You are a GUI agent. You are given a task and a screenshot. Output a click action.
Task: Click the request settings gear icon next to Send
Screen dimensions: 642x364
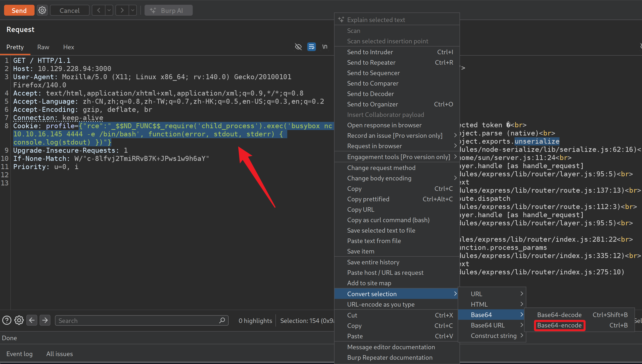(42, 10)
